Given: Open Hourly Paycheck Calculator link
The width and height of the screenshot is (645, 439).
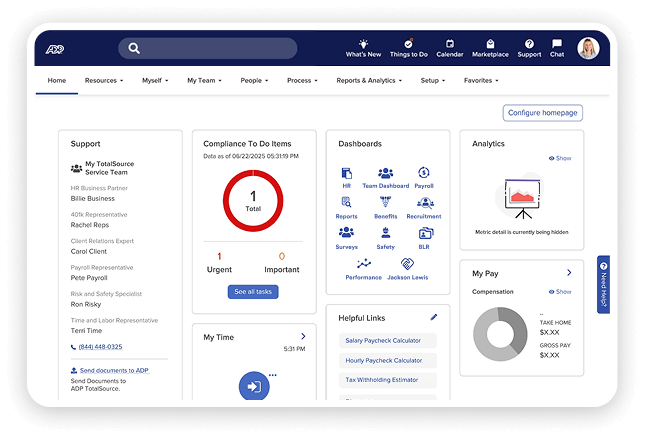Looking at the screenshot, I should click(x=387, y=360).
